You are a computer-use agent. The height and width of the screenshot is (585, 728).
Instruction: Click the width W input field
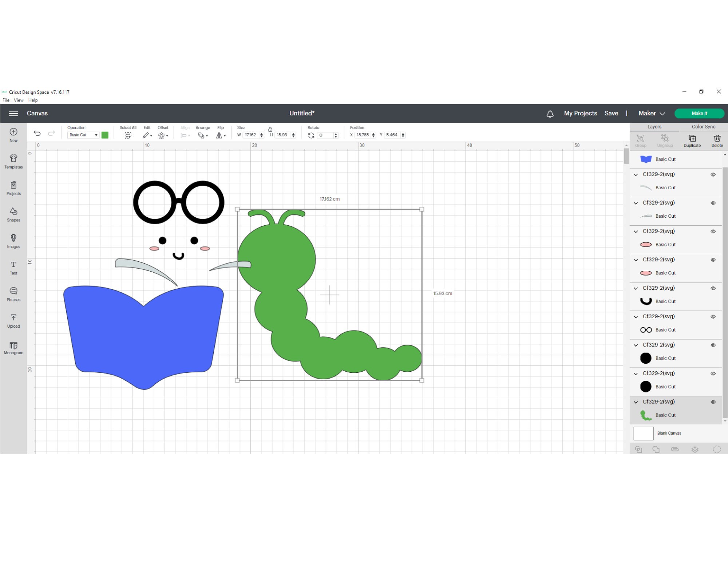point(250,135)
